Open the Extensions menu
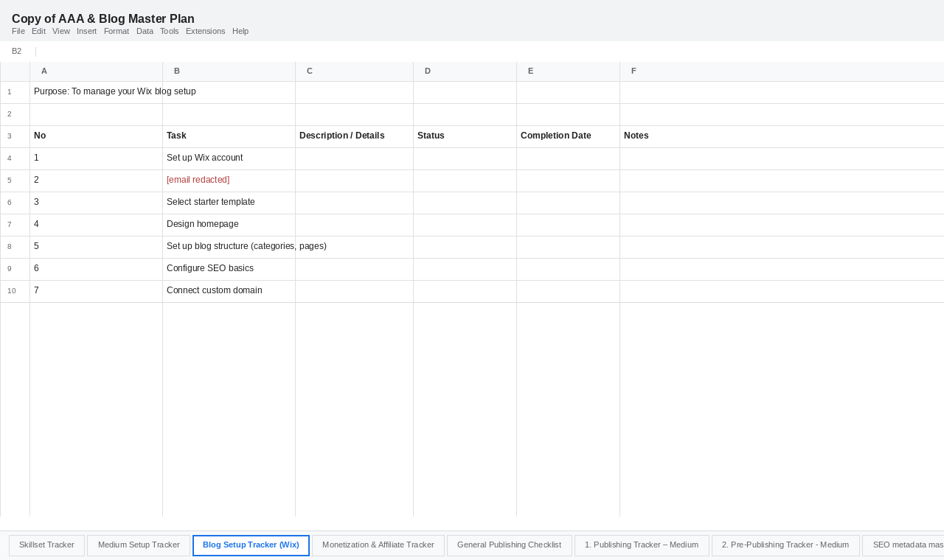Image resolution: width=944 pixels, height=560 pixels. pyautogui.click(x=206, y=31)
